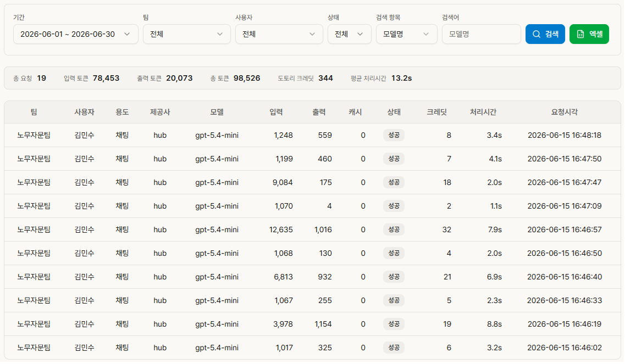This screenshot has width=625, height=364.
Task: Click request time 2026-06-15 16:46:57
Action: tap(565, 230)
